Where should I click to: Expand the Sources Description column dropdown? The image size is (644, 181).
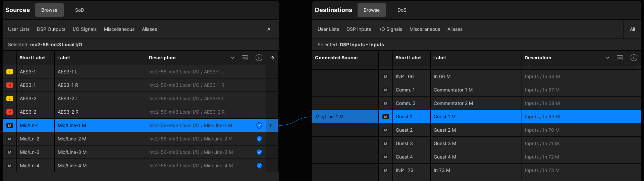point(232,58)
